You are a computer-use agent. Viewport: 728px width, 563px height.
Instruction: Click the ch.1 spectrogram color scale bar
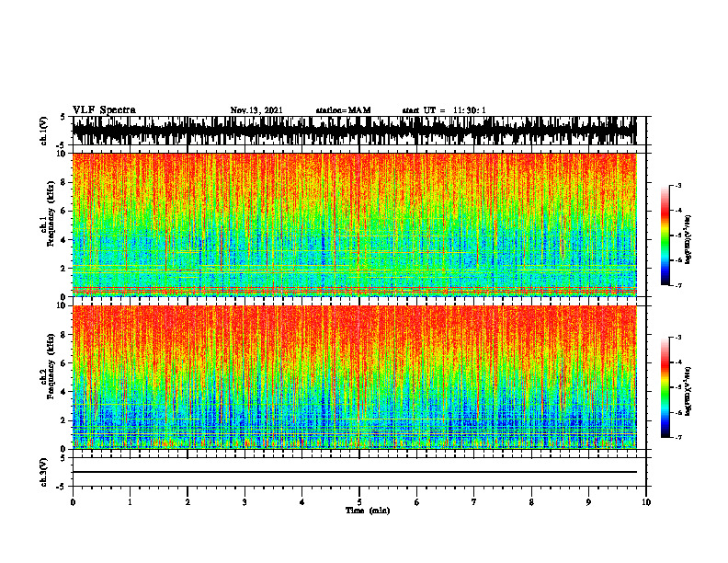coord(665,236)
